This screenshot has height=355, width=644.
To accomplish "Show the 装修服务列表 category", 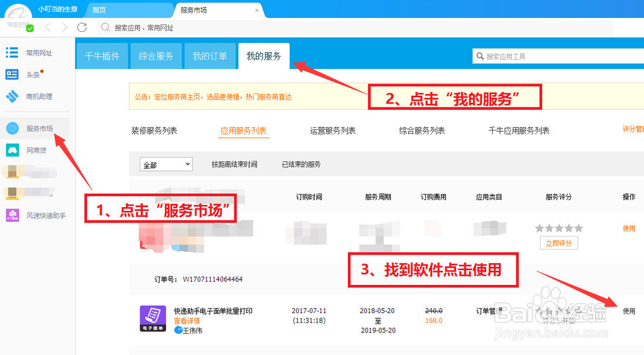I will point(154,131).
